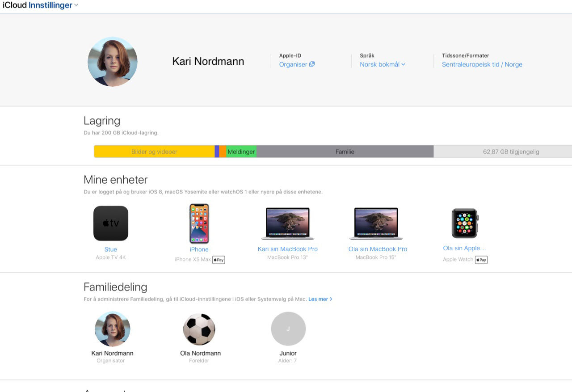This screenshot has height=392, width=572.
Task: Click the 62,87 GB tilgjengelig storage segment
Action: coord(503,152)
